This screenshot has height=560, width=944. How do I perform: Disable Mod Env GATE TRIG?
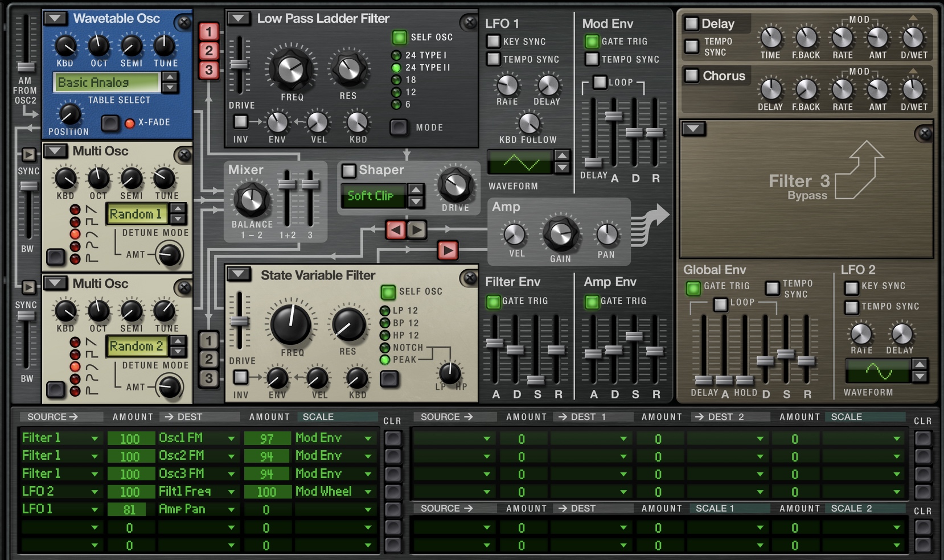(x=592, y=42)
